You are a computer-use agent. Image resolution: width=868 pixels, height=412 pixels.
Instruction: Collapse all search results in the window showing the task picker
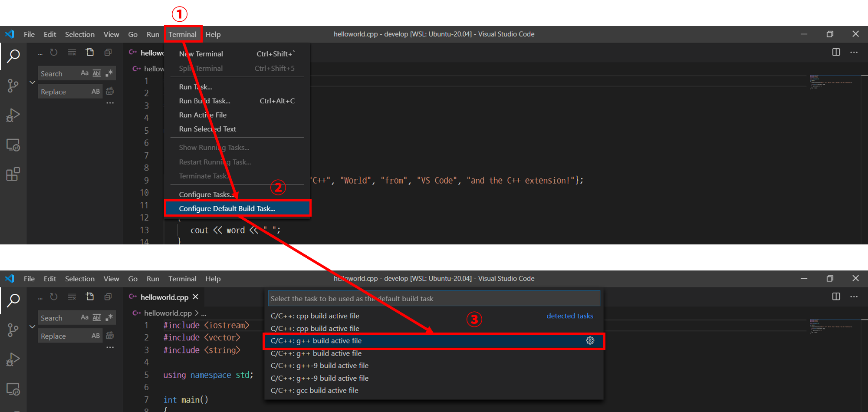pos(108,297)
